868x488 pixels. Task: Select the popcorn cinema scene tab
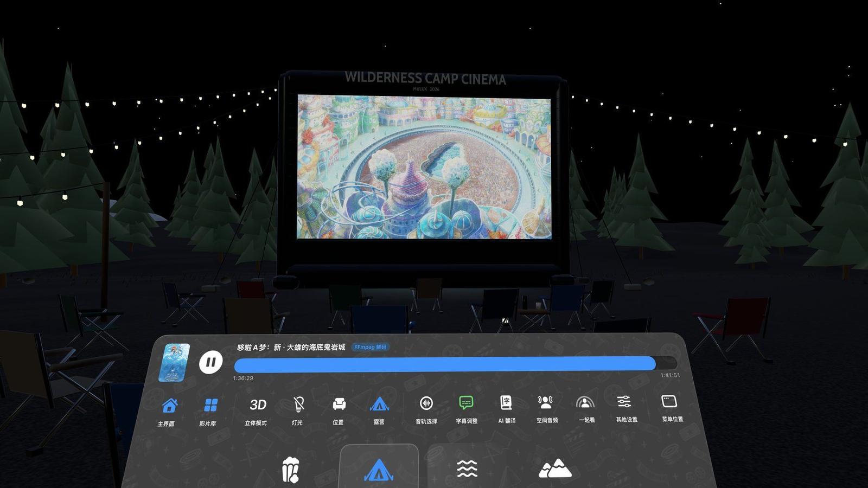coord(291,470)
